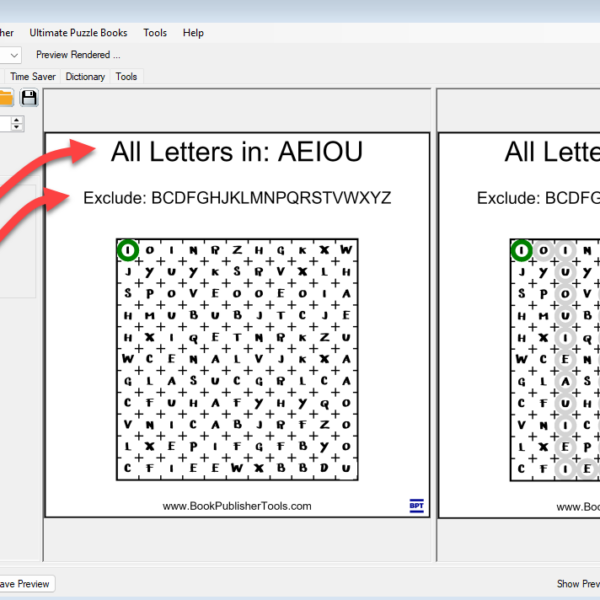This screenshot has width=600, height=600.
Task: Click the open folder icon
Action: point(6,97)
